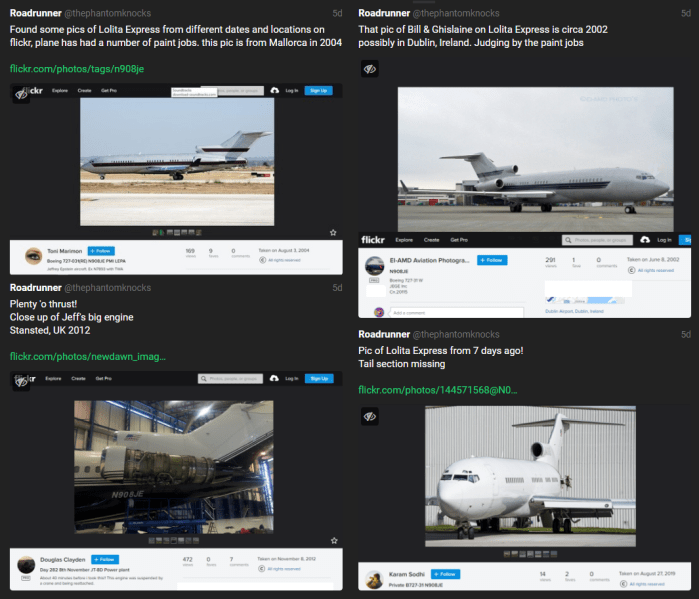The height and width of the screenshot is (599, 699).
Task: Toggle hidden-media eye icon on tail-missing post
Action: pos(370,416)
